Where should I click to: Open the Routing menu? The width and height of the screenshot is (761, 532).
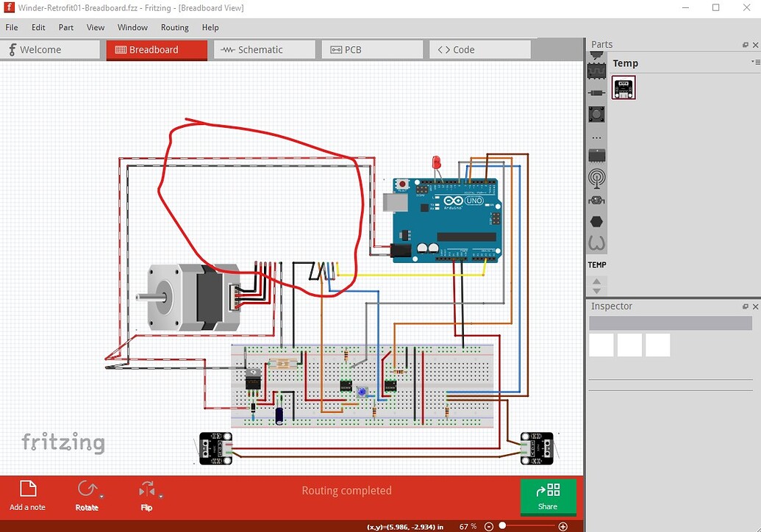click(175, 28)
